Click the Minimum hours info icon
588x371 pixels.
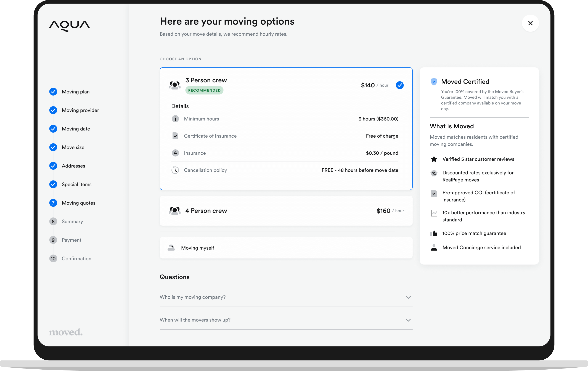tap(175, 119)
